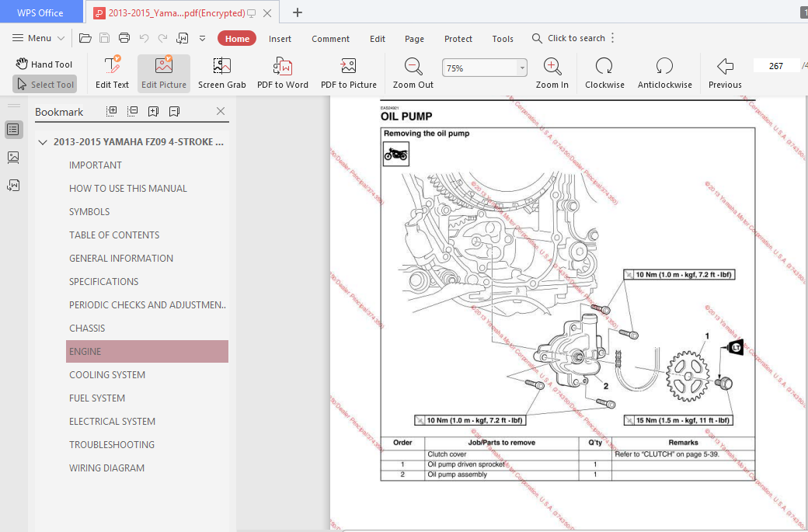
Task: Click the Redo arrow icon
Action: (x=163, y=38)
